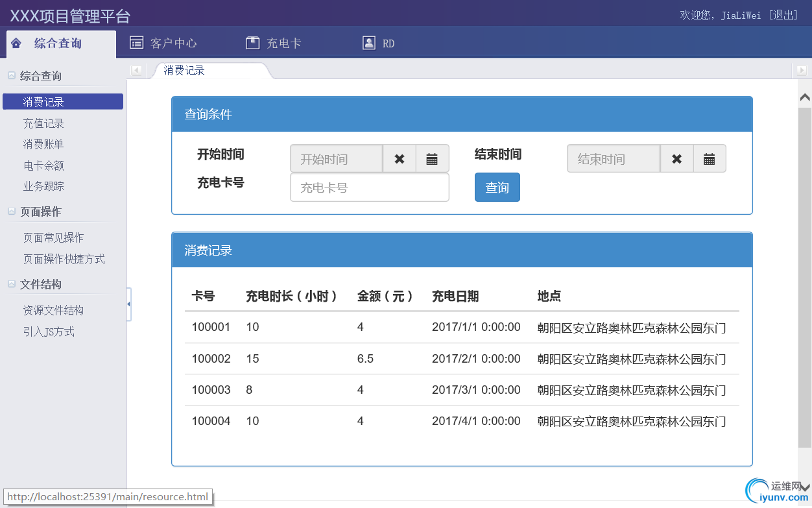
Task: Click the 查询 search button
Action: [497, 187]
